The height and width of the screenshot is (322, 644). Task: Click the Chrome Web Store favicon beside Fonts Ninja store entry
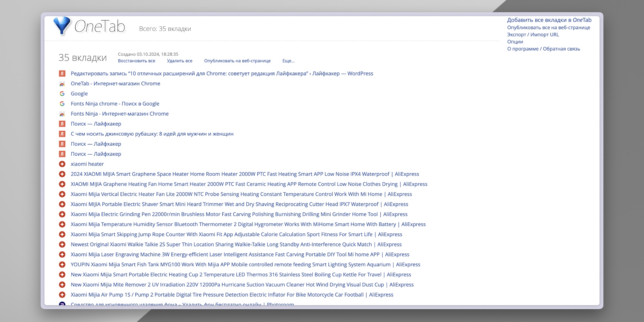(62, 114)
